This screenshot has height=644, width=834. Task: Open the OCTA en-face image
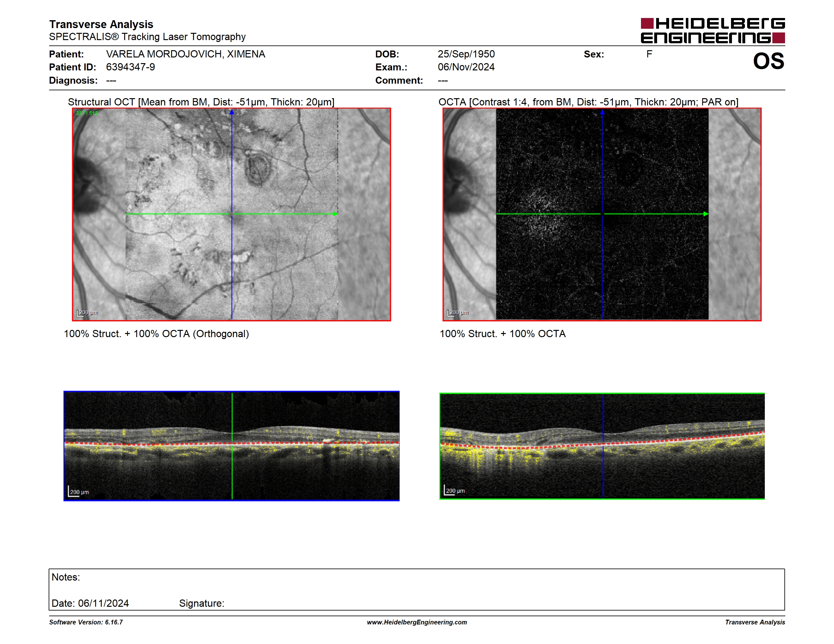[x=602, y=214]
